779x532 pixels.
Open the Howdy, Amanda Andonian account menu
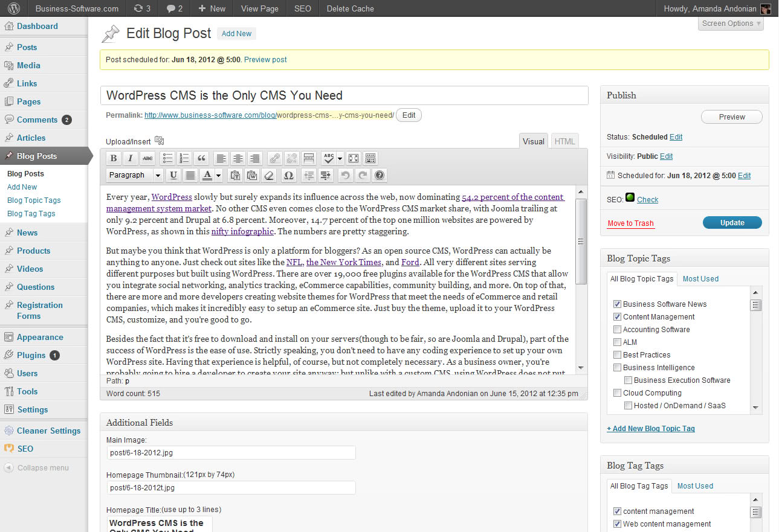717,8
